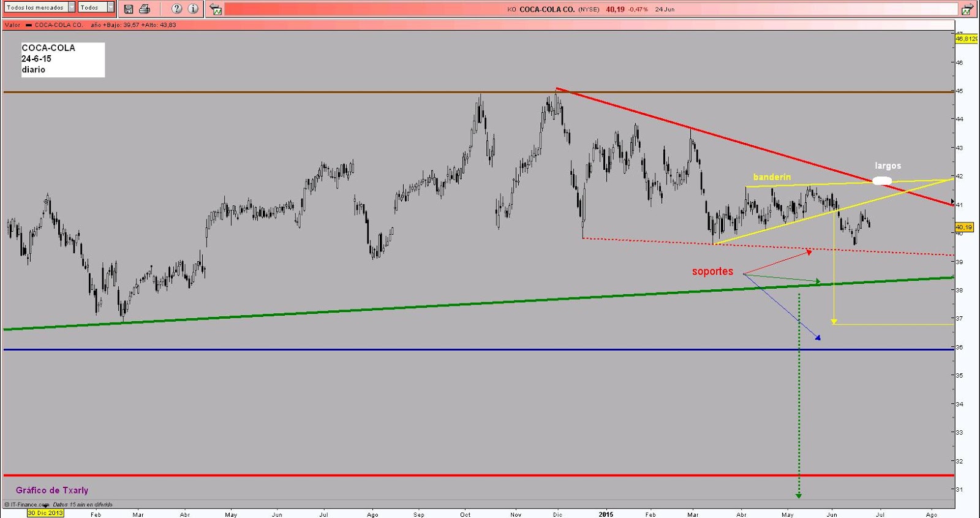Click the COCA-COLA CO. title in the top bar

tap(547, 9)
